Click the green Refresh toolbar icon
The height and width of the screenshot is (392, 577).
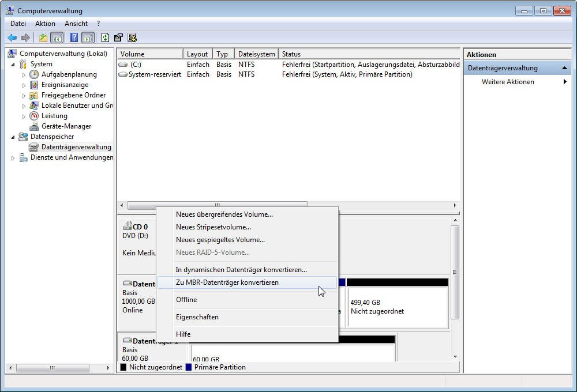(x=105, y=37)
